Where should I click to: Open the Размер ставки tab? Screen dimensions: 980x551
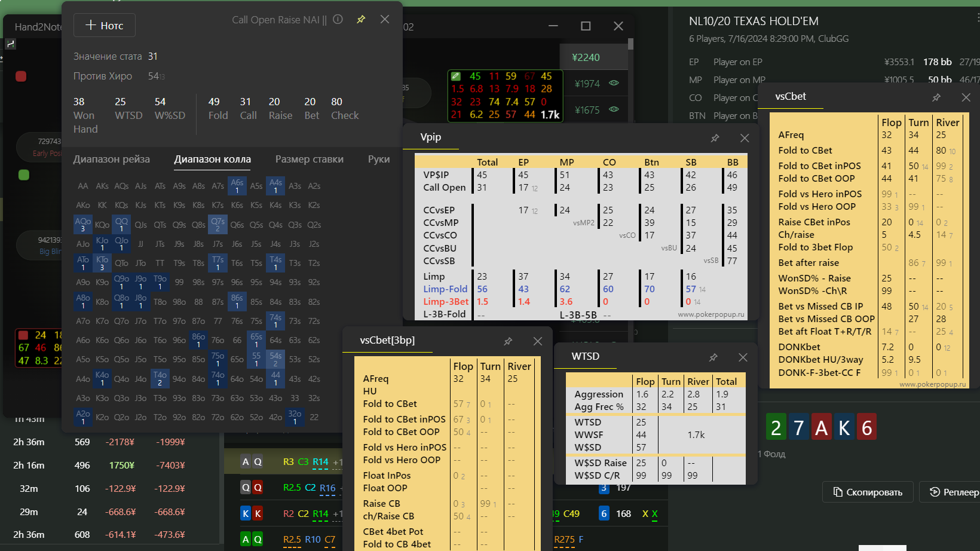point(310,159)
